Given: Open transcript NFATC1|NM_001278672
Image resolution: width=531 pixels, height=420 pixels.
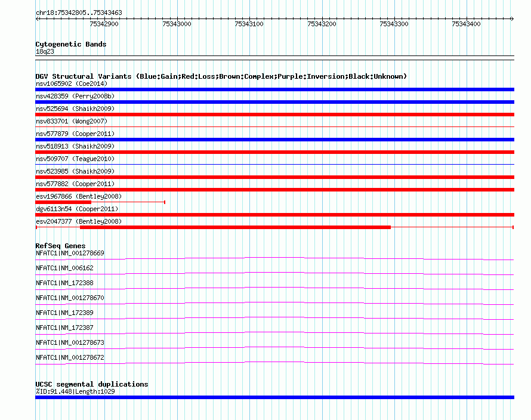Looking at the screenshot, I should [70, 357].
